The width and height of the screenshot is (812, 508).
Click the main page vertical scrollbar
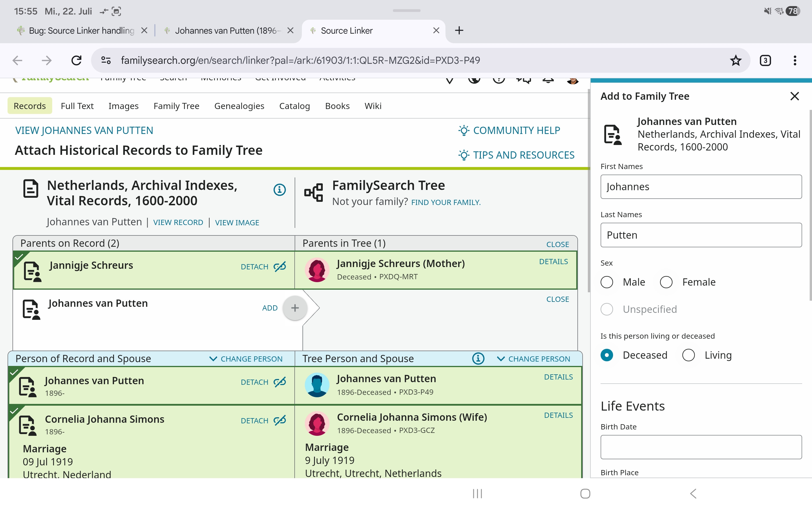tap(589, 191)
